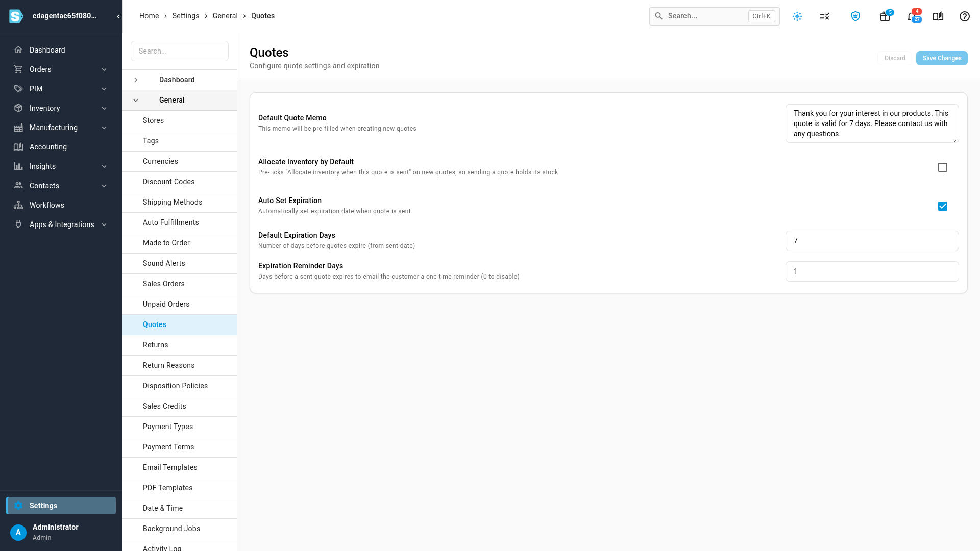Click the Accounting book icon
Image resolution: width=980 pixels, height=551 pixels.
(x=18, y=147)
